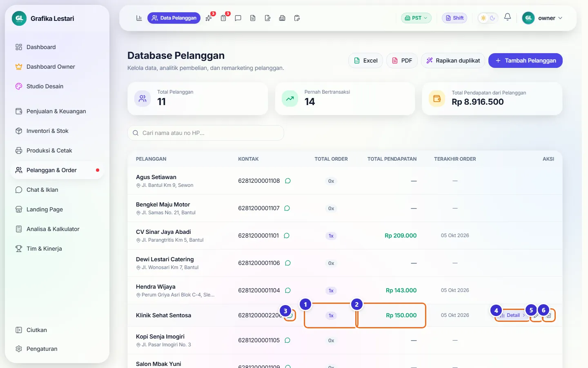Open Analisa & Kalkulator menu
Viewport: 588px width, 368px height.
(57, 229)
